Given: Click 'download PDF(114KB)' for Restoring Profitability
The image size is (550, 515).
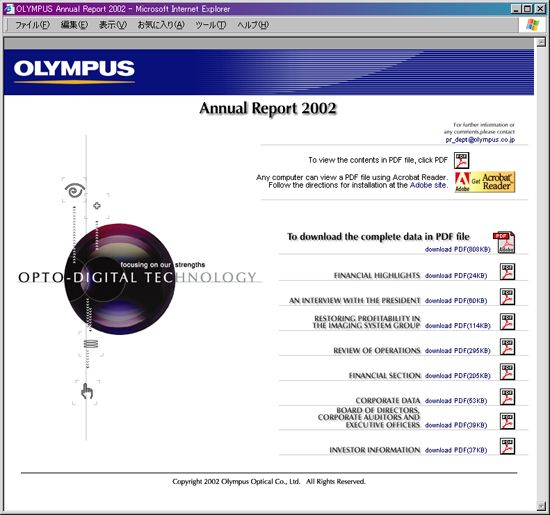Looking at the screenshot, I should (x=457, y=326).
